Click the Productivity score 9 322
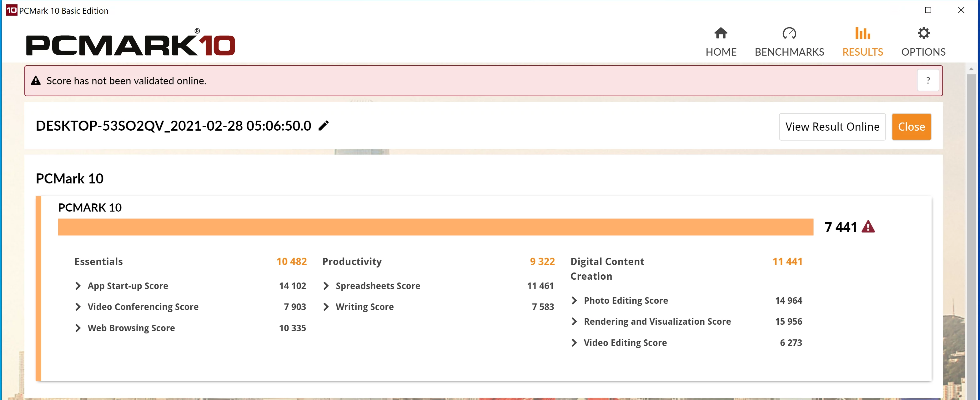Screen dimensions: 980x400 [542, 261]
